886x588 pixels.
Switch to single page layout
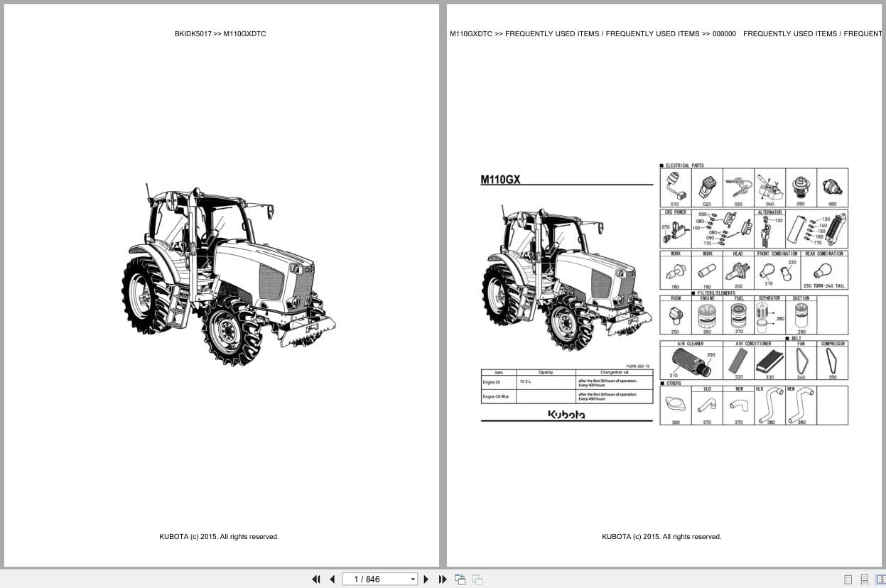coord(848,579)
